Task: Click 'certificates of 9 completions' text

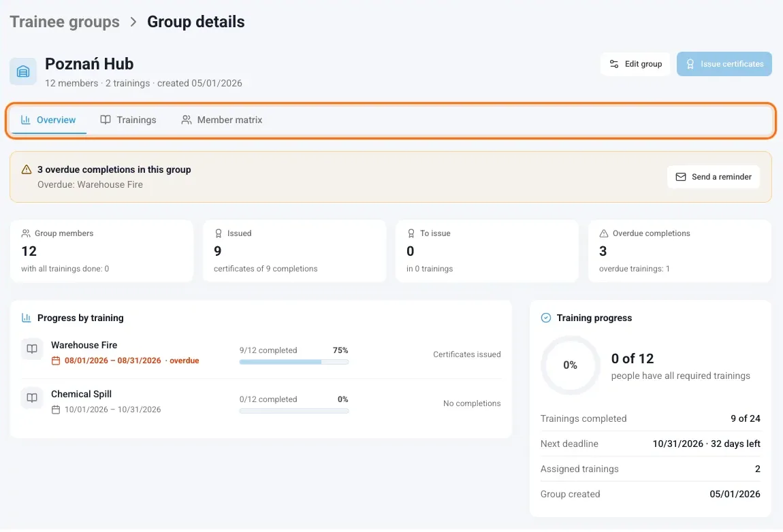Action: tap(266, 269)
